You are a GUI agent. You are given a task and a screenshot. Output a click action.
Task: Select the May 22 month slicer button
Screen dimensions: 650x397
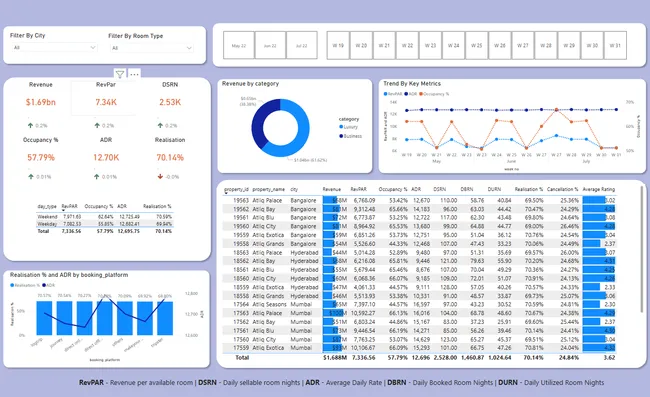coord(239,45)
